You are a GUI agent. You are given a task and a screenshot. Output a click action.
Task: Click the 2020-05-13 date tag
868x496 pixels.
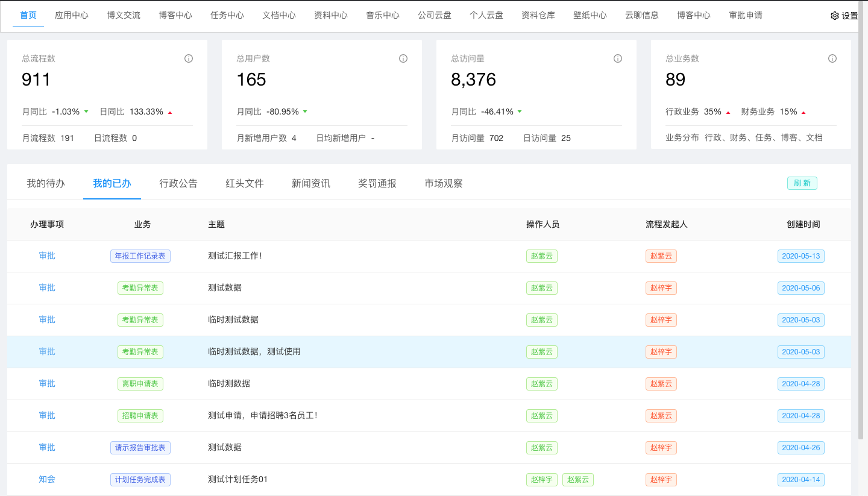[801, 256]
